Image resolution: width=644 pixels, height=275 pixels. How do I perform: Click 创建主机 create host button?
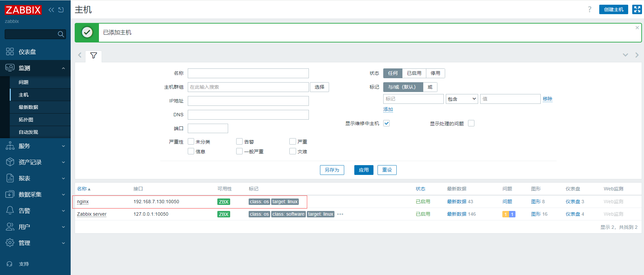613,9
